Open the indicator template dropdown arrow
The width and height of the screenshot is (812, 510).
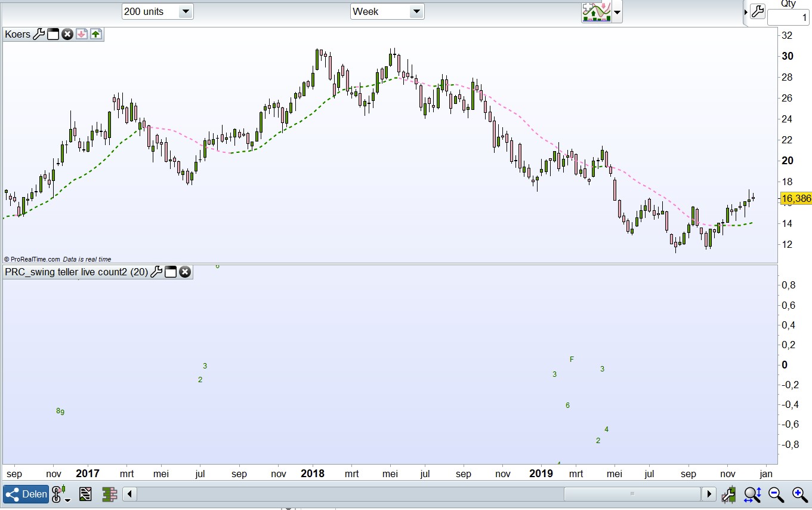617,12
